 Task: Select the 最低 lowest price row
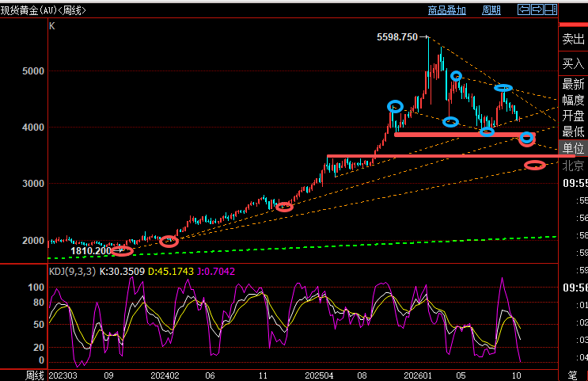(x=574, y=131)
